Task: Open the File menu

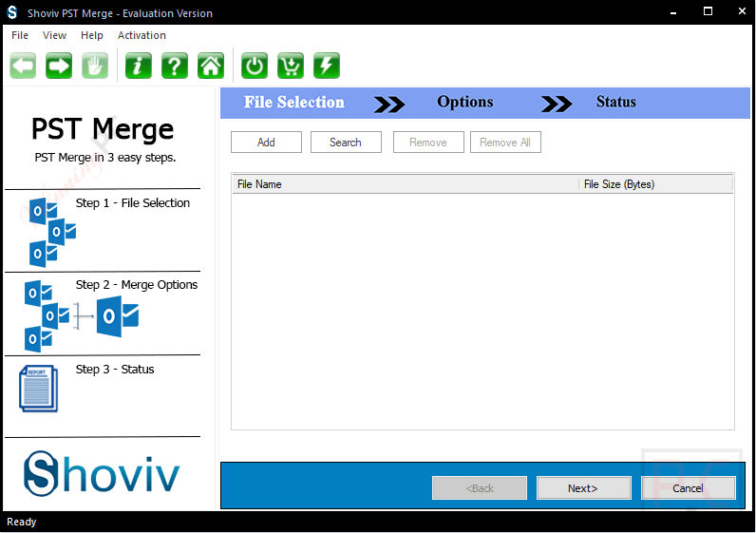Action: point(20,35)
